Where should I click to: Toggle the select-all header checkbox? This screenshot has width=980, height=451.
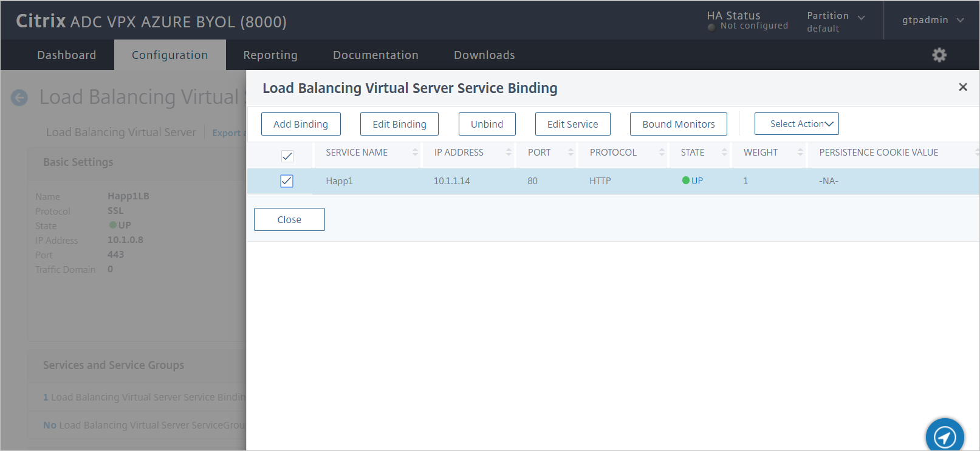(287, 156)
